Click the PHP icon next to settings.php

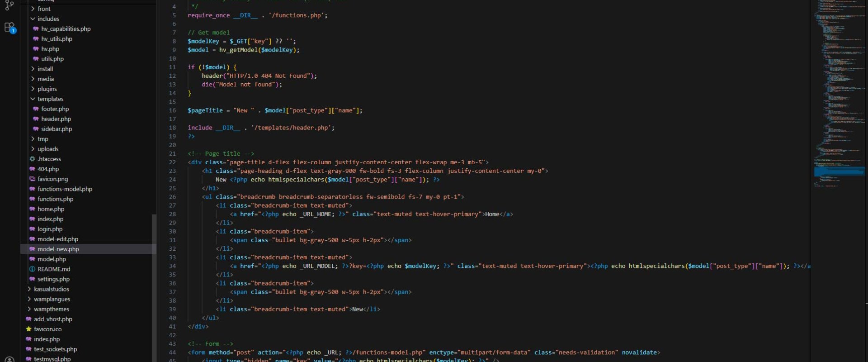[32, 279]
